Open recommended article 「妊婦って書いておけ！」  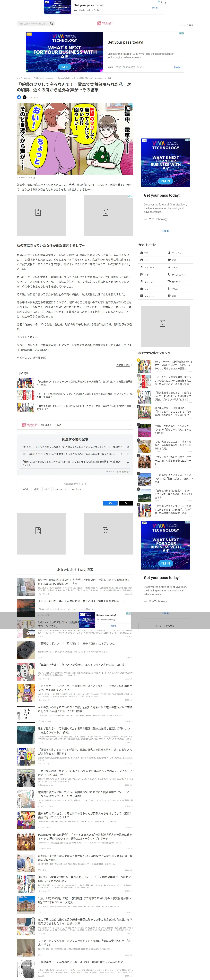(75, 757)
